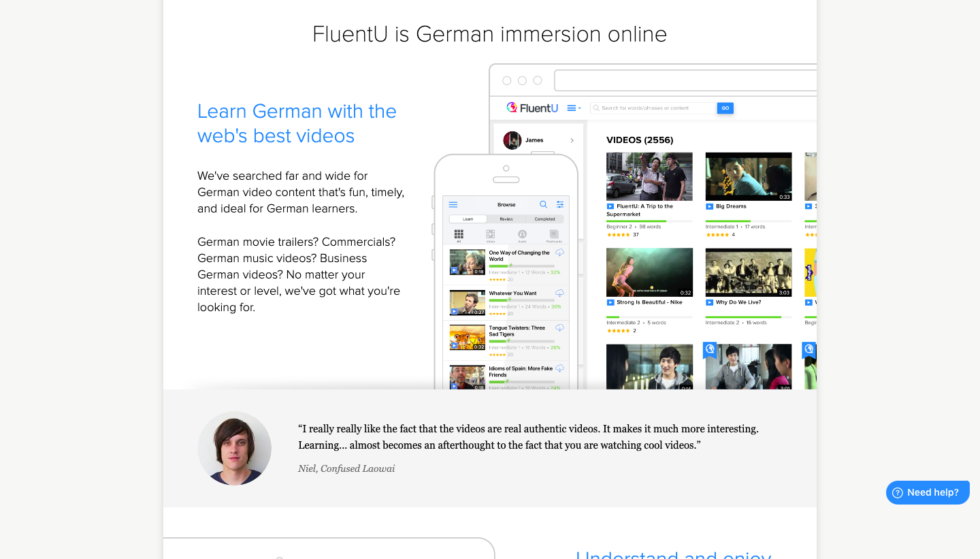Select the Audio headphones icon in phone app

pyautogui.click(x=522, y=235)
